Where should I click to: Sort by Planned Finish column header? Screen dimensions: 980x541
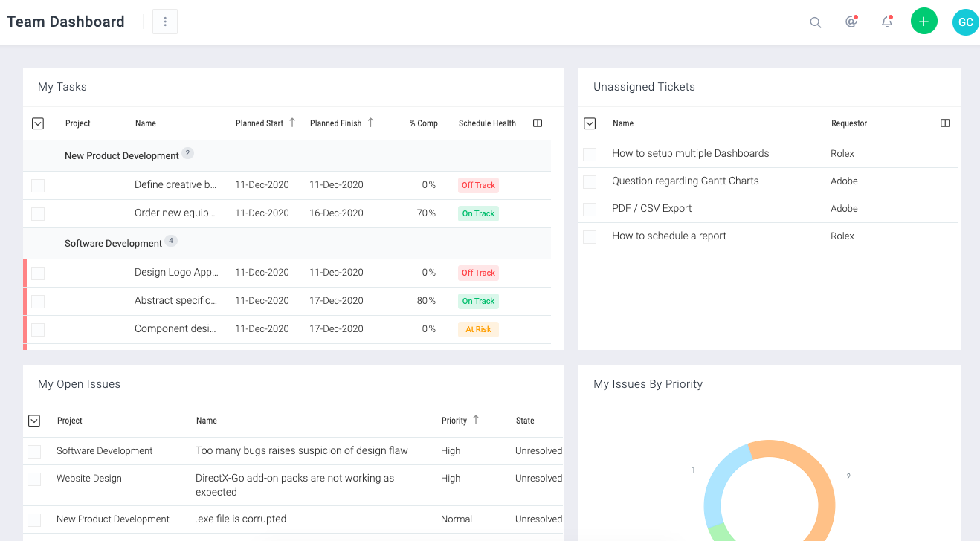pyautogui.click(x=336, y=123)
